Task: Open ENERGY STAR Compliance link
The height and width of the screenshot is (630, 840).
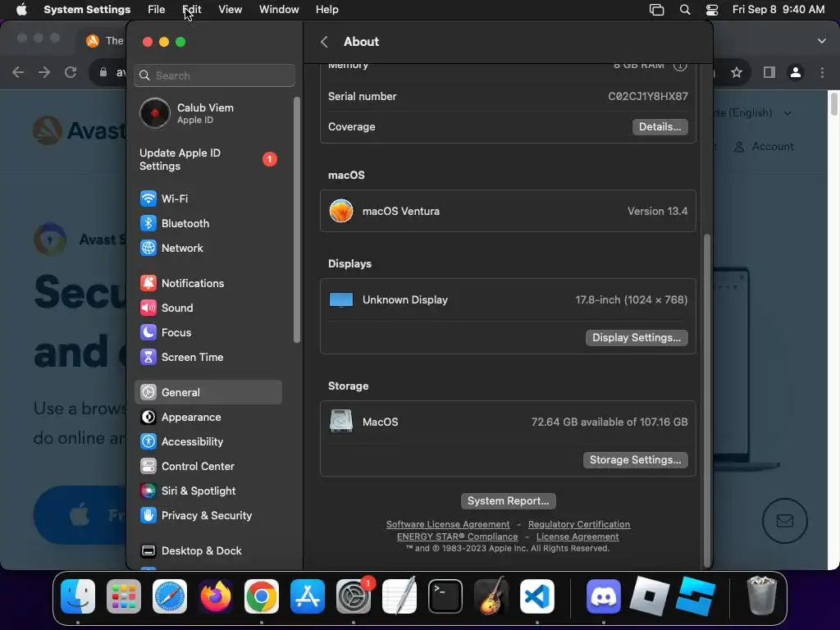Action: (458, 536)
